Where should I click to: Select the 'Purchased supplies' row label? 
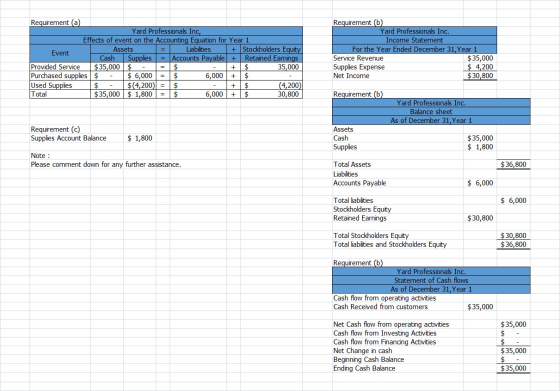[x=59, y=76]
